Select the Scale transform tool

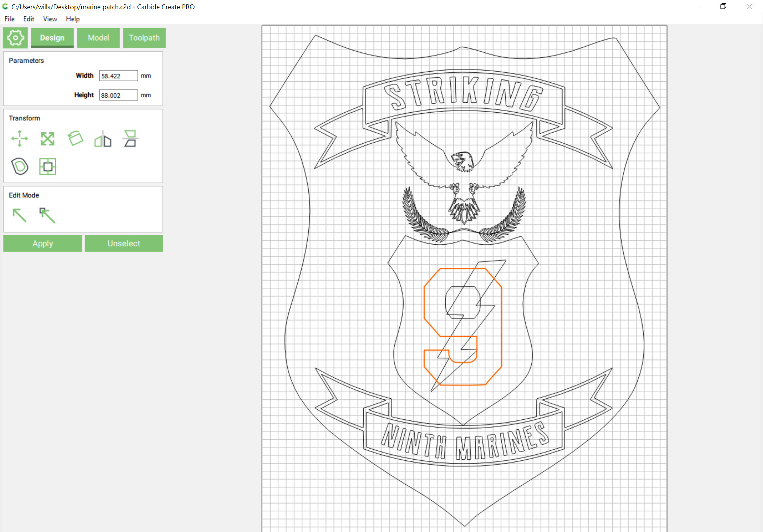[x=47, y=139]
